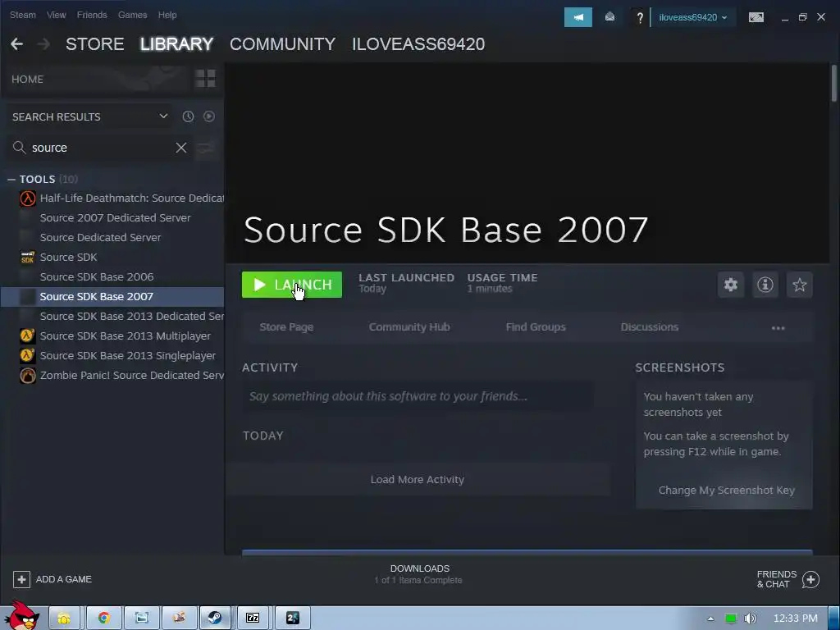Click the volume speaker tray icon

(750, 619)
